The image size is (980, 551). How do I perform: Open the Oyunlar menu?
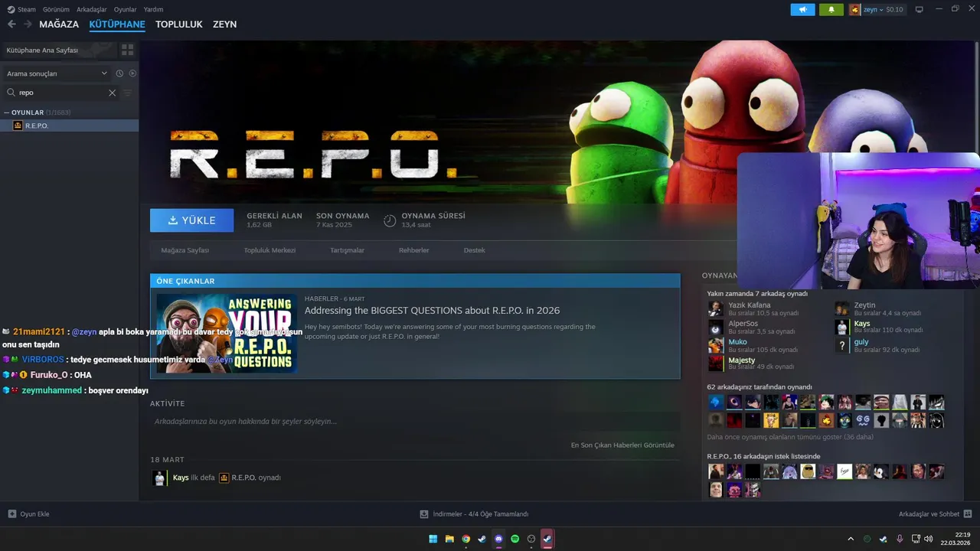point(125,9)
